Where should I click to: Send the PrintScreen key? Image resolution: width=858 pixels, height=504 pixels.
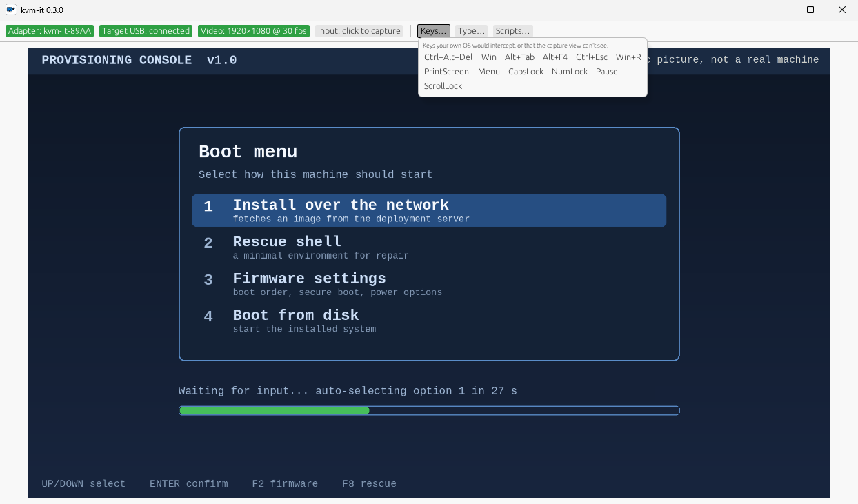tap(446, 72)
